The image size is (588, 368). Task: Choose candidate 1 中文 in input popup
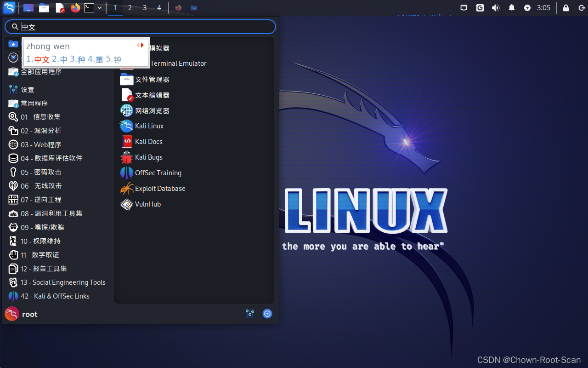click(x=38, y=59)
